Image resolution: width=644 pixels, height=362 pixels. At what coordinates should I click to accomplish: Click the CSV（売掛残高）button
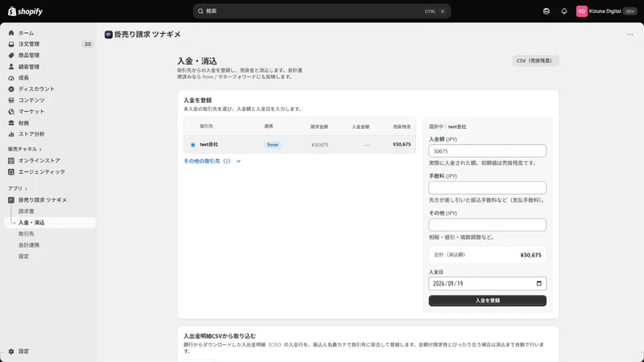point(535,61)
